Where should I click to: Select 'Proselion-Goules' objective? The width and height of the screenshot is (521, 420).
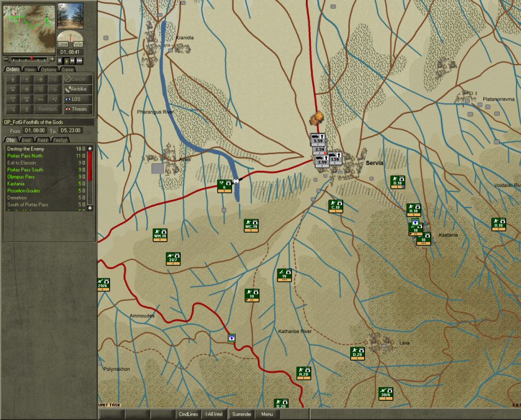[46, 190]
